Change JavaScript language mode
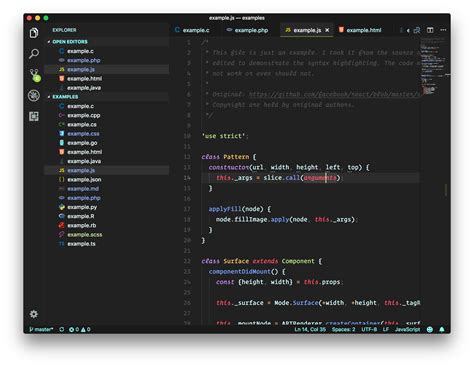 [407, 329]
